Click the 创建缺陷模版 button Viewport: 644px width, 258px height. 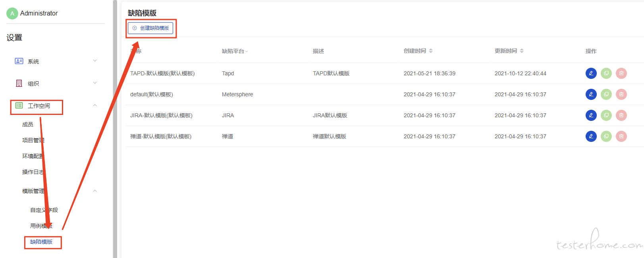[150, 28]
